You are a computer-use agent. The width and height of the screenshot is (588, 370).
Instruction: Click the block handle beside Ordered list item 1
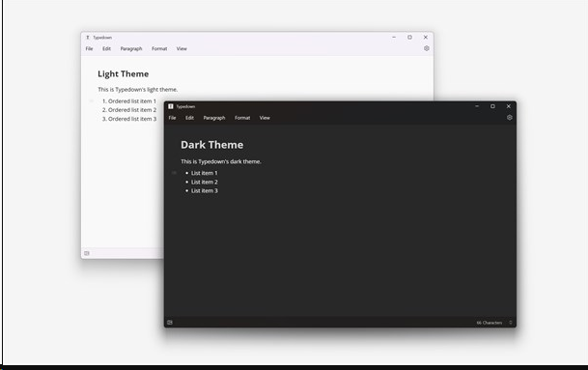click(91, 100)
